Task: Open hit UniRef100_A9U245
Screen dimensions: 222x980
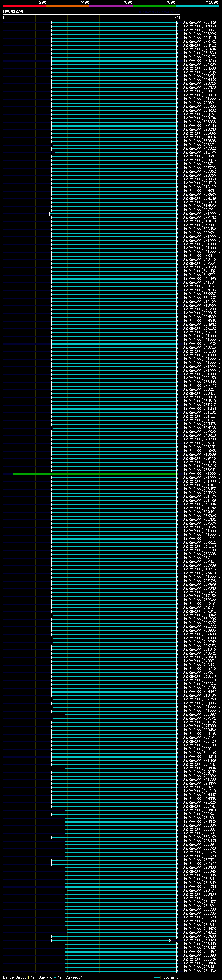Action: point(199,38)
